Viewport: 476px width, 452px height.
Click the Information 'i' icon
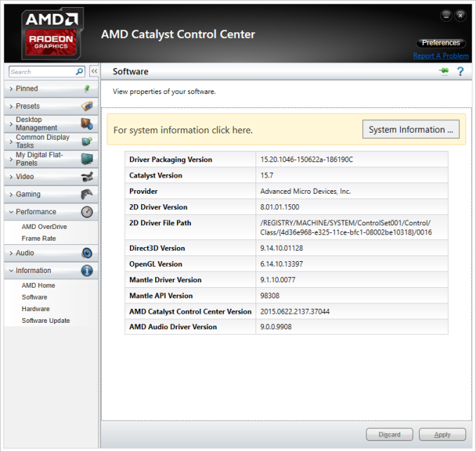(87, 270)
